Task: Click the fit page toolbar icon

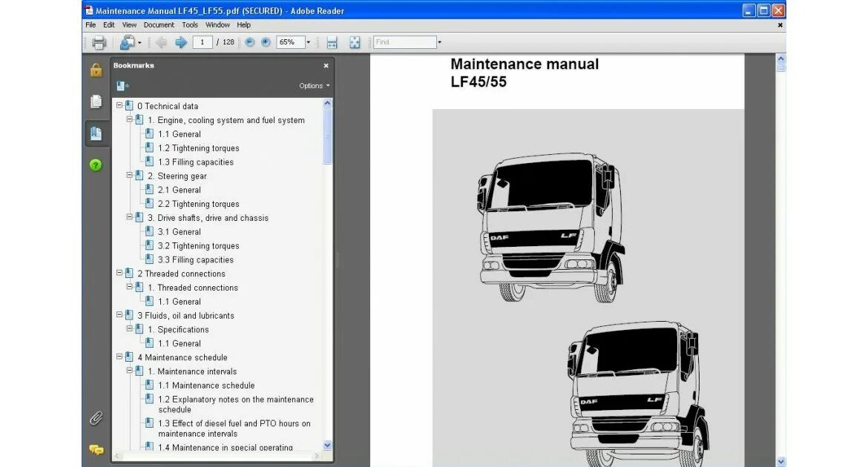Action: (x=355, y=42)
